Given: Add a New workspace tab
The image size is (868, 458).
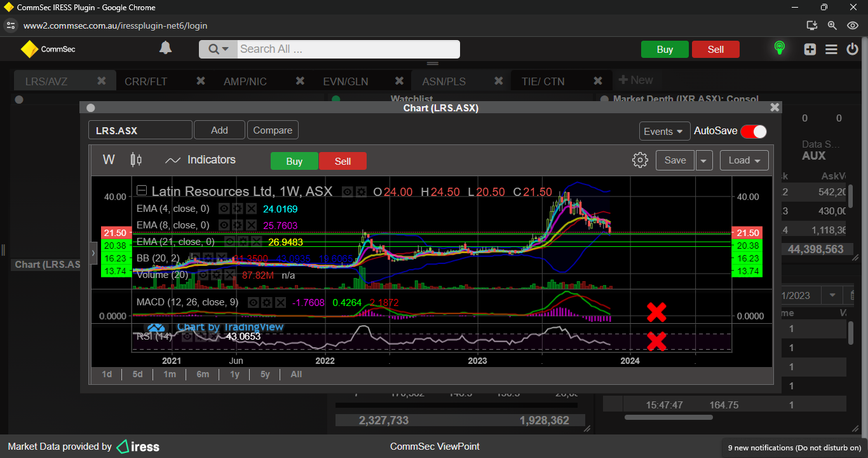Looking at the screenshot, I should pos(635,80).
